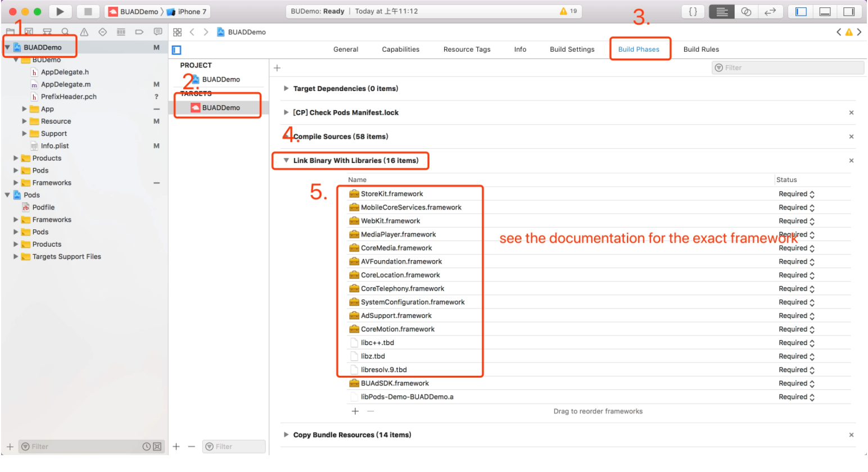
Task: Show the issue navigator
Action: click(84, 32)
